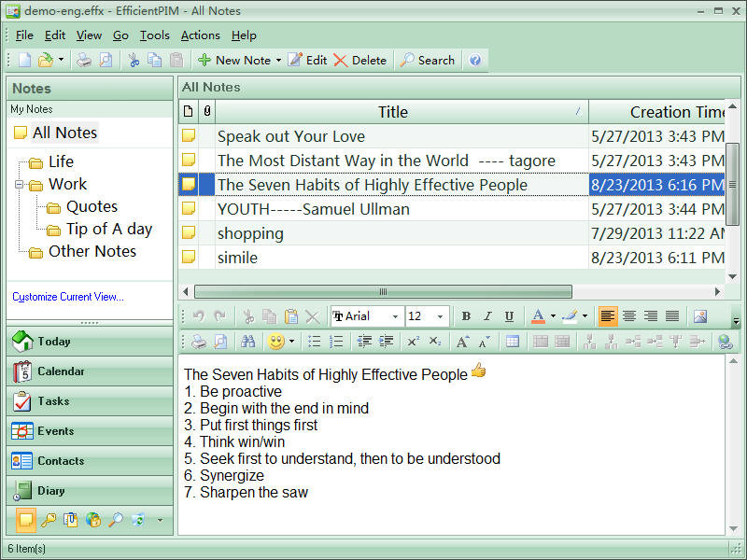Click the Edit note button
Image resolution: width=747 pixels, height=560 pixels.
[307, 60]
